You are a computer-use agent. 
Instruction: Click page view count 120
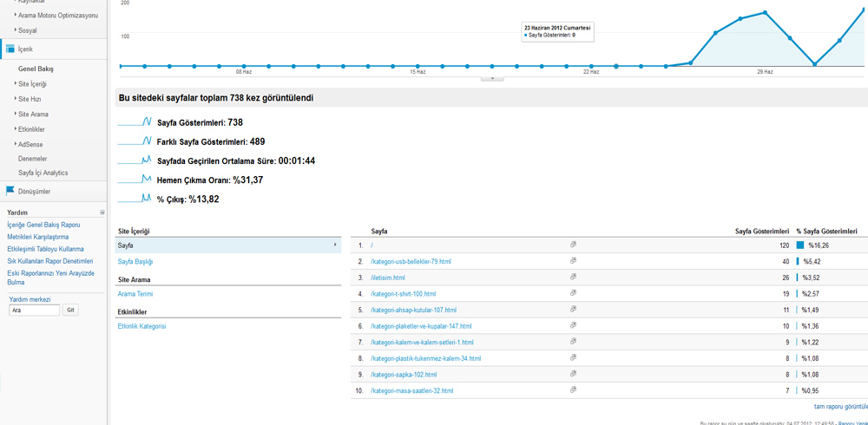click(x=784, y=245)
